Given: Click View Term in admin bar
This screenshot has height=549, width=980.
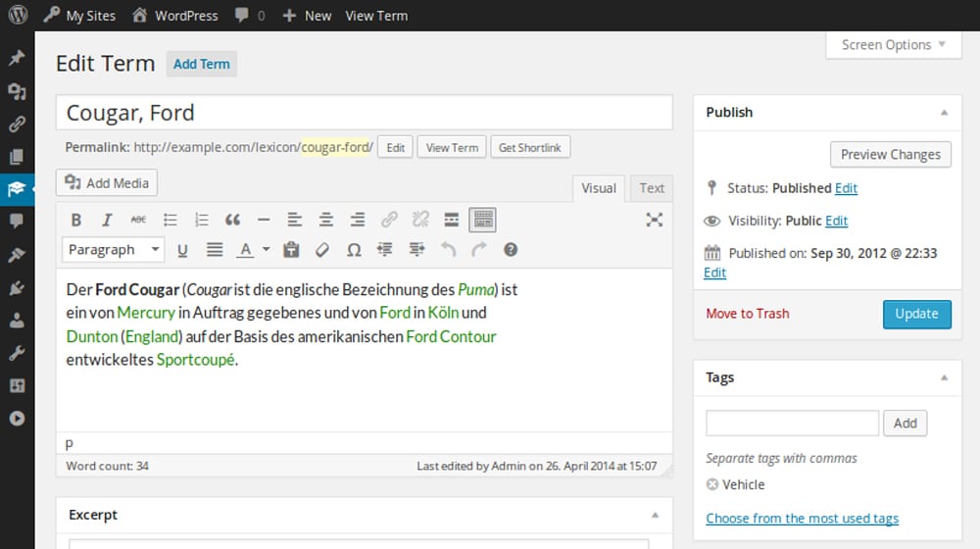Looking at the screenshot, I should (x=376, y=15).
